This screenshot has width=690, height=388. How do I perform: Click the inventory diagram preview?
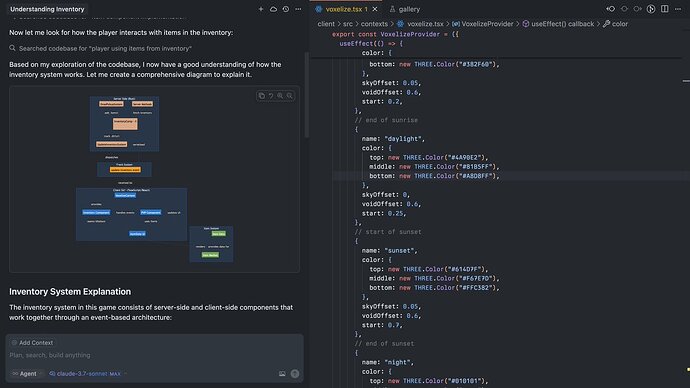pos(154,179)
